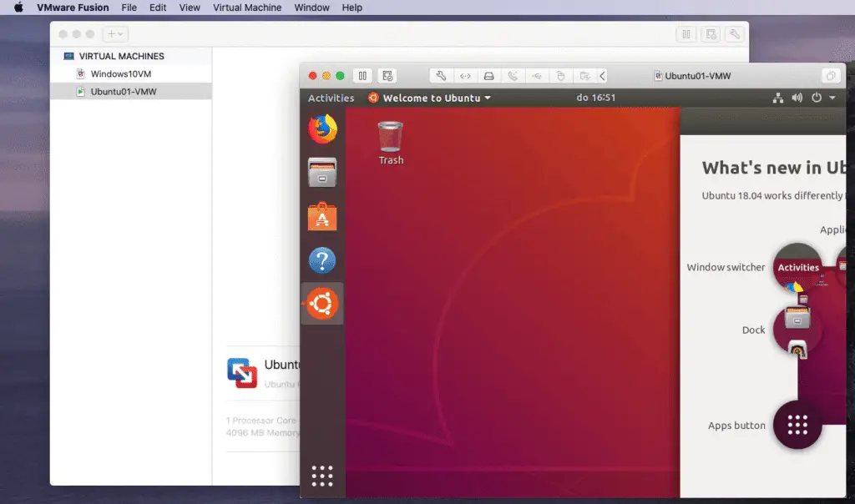Collapse the device icons with the chevron
This screenshot has width=855, height=504.
pyautogui.click(x=603, y=76)
